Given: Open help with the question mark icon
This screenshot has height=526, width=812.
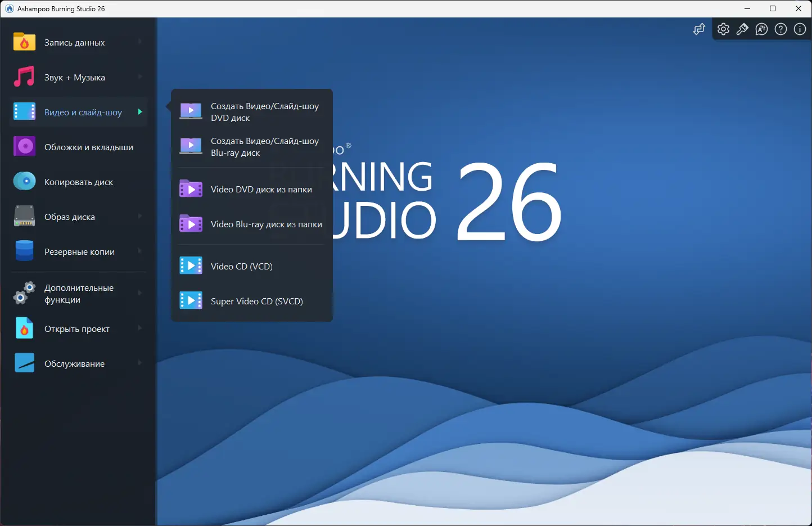Looking at the screenshot, I should tap(781, 29).
